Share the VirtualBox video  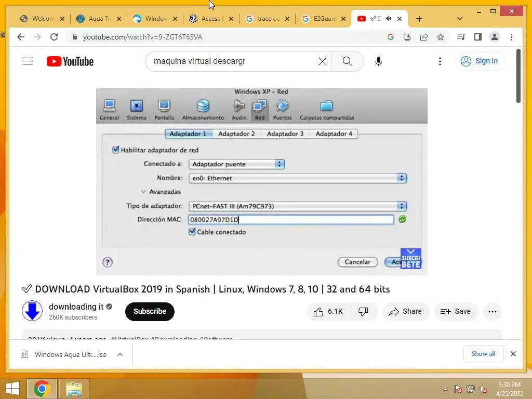(x=405, y=312)
